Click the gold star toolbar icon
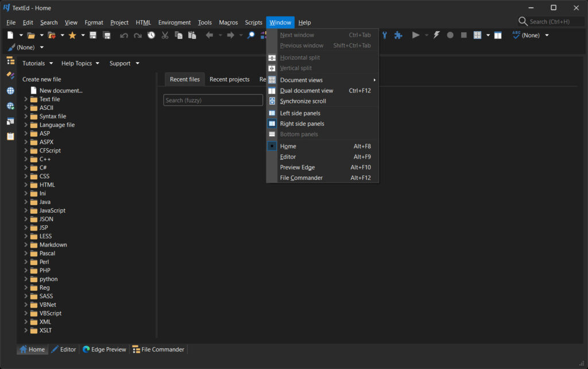Image resolution: width=588 pixels, height=369 pixels. (72, 35)
